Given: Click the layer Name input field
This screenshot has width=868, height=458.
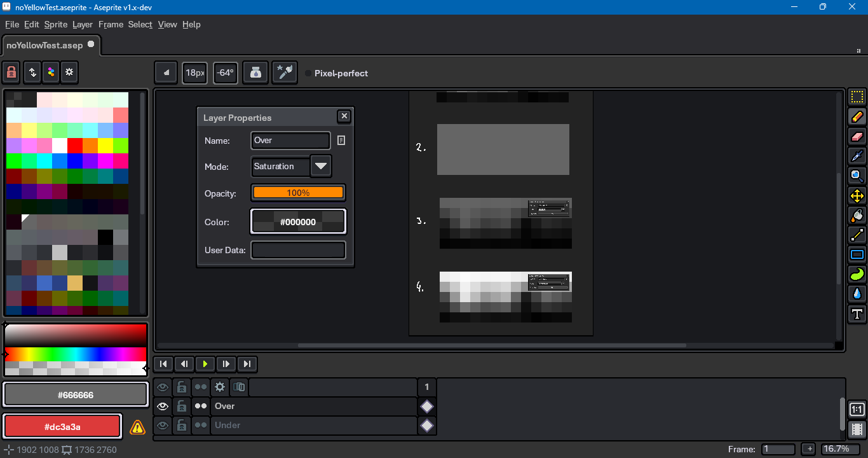Looking at the screenshot, I should [290, 141].
